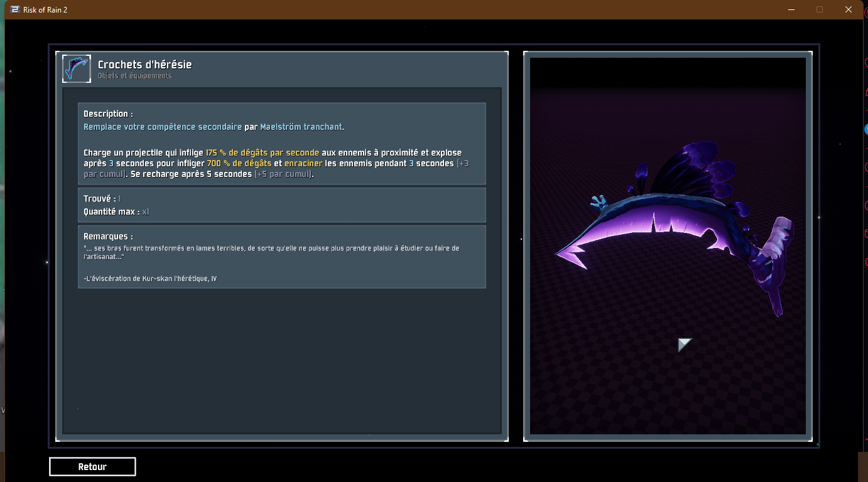868x482 pixels.
Task: Click the Remplace votre compétence secondaire text
Action: coord(162,127)
